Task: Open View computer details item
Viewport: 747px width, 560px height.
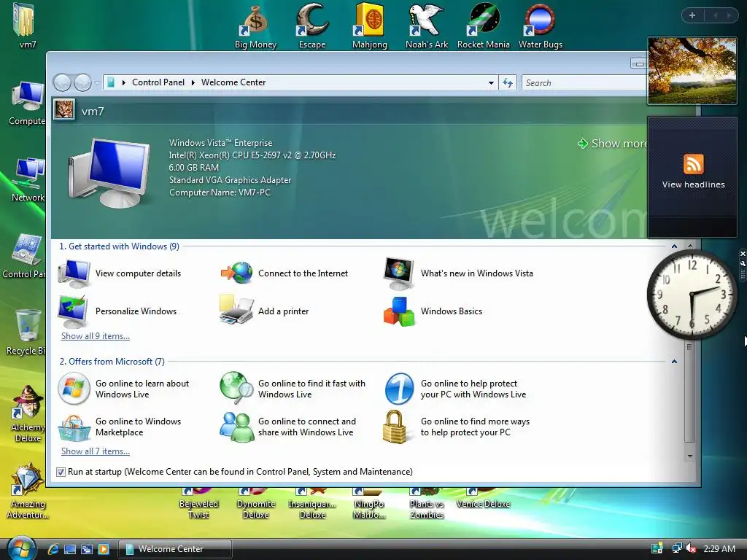Action: click(x=120, y=273)
